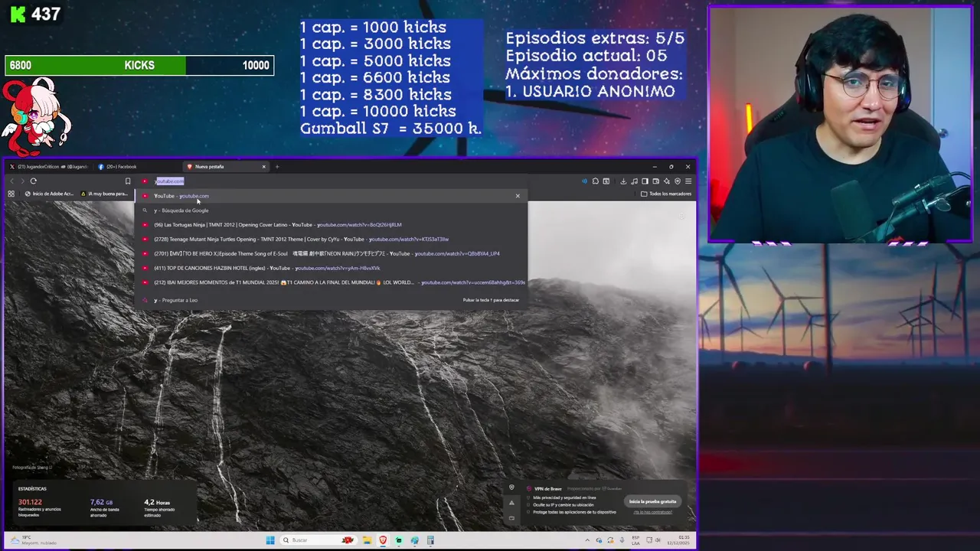The height and width of the screenshot is (551, 980).
Task: Open the Inicio de Adobe Acr... bookmark
Action: pyautogui.click(x=49, y=194)
